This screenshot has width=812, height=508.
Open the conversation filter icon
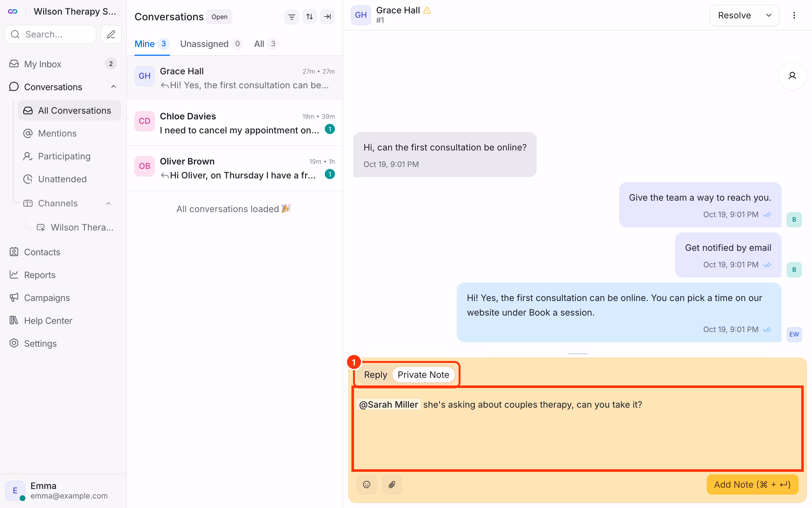pos(291,17)
